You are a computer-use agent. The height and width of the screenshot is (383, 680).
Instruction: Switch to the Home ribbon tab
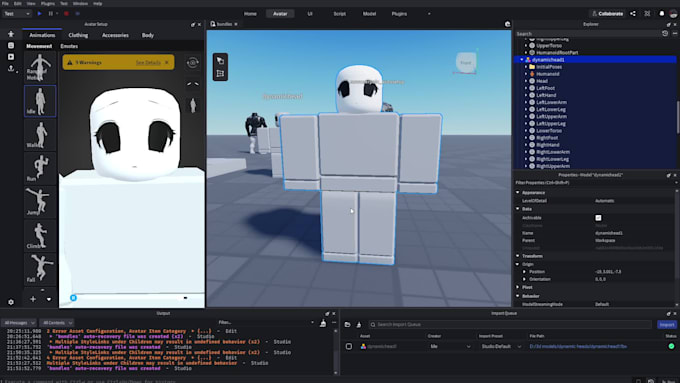pyautogui.click(x=250, y=14)
